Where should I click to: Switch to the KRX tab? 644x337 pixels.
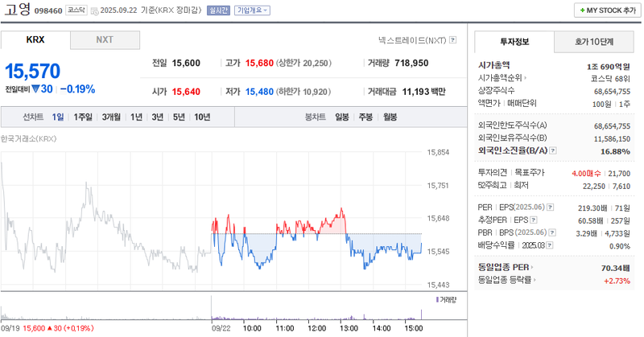tap(35, 40)
